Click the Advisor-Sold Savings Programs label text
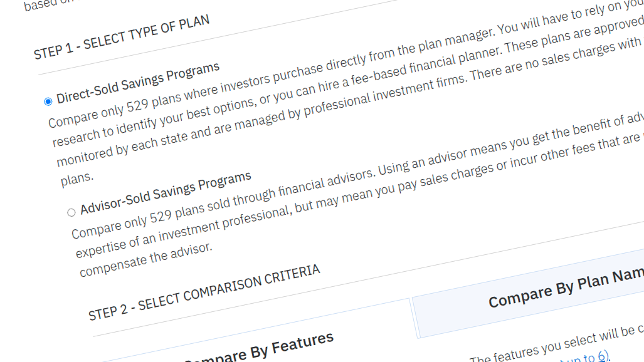Viewport: 644px width, 362px height. 166,192
